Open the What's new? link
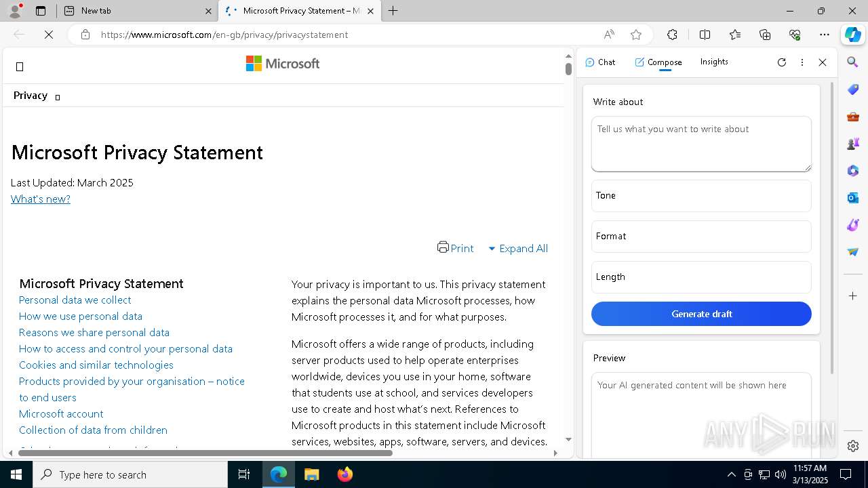 click(41, 199)
